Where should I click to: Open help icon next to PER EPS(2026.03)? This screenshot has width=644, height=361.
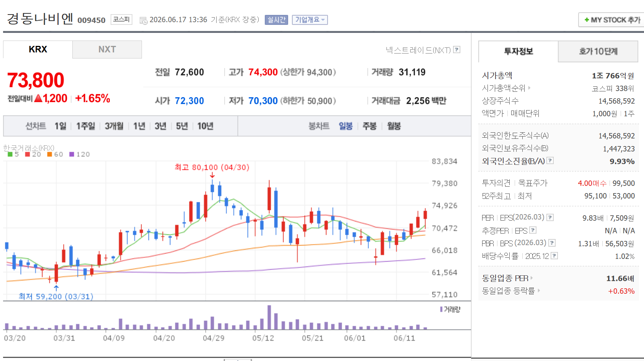[550, 217]
